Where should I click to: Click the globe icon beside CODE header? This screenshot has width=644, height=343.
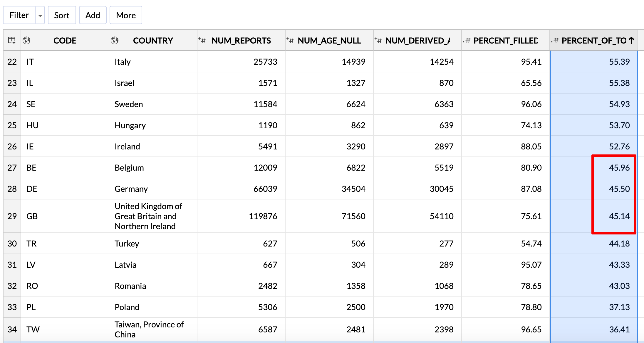tap(27, 40)
